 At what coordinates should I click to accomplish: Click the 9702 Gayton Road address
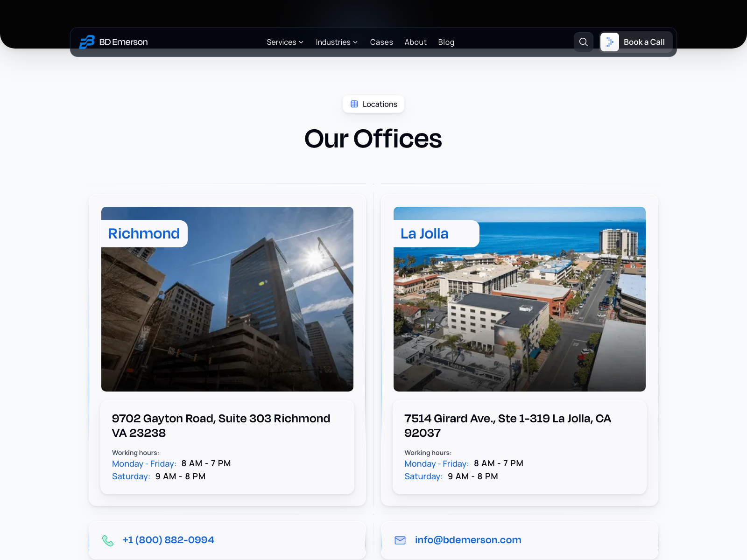(221, 426)
